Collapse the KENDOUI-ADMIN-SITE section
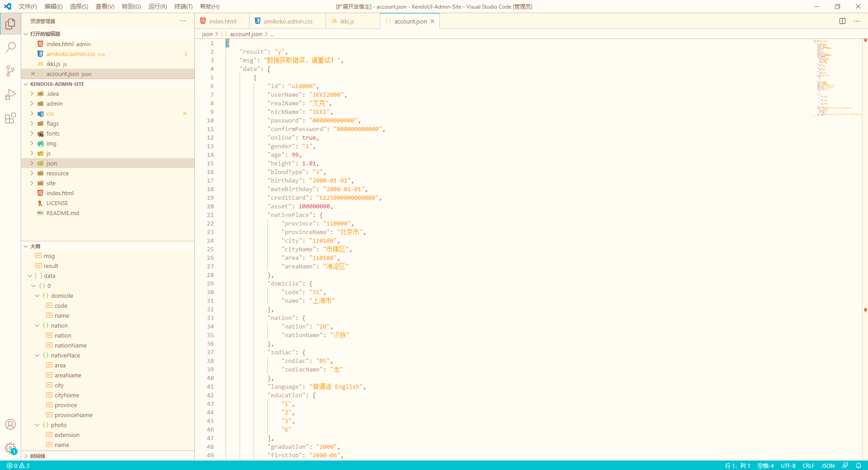 pos(108,84)
